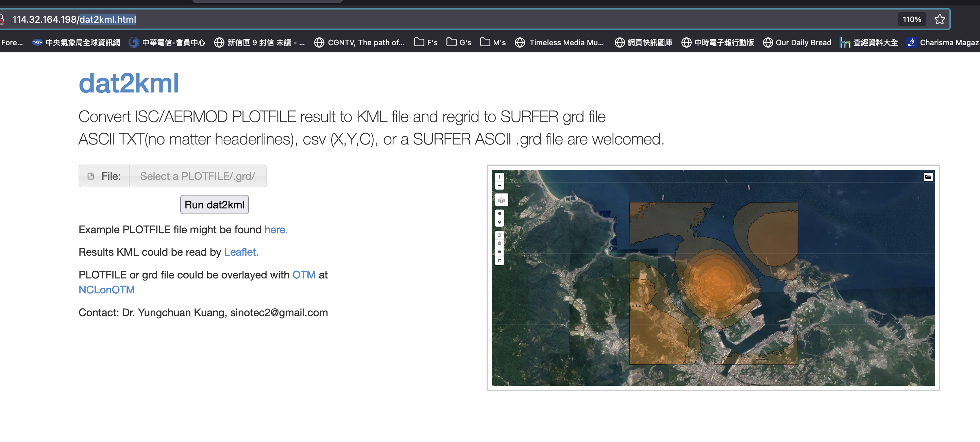
Task: Follow the OTM hyperlink
Action: (304, 275)
